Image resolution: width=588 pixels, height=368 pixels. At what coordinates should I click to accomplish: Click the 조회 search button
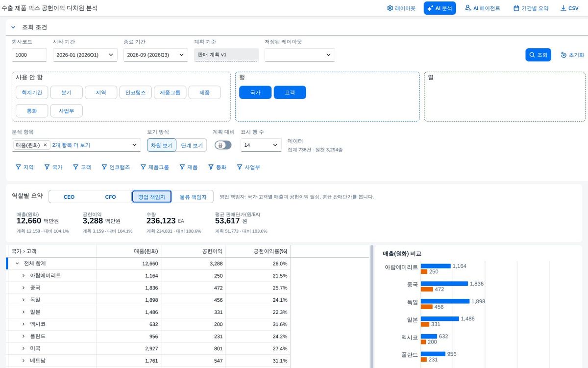click(x=538, y=55)
